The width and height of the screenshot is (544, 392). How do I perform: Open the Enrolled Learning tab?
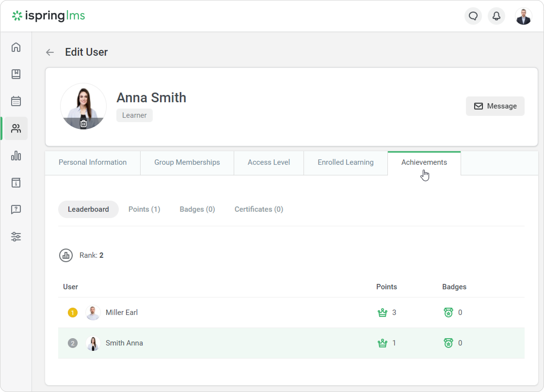(345, 162)
